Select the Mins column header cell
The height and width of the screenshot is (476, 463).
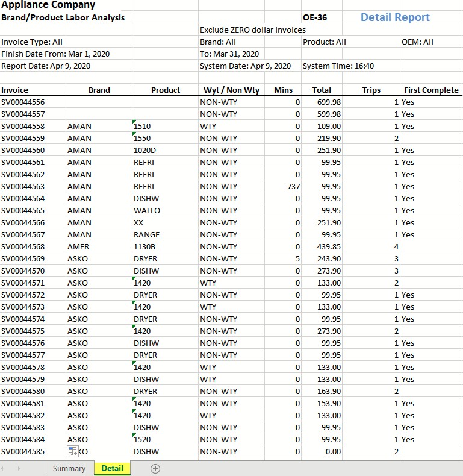(283, 90)
